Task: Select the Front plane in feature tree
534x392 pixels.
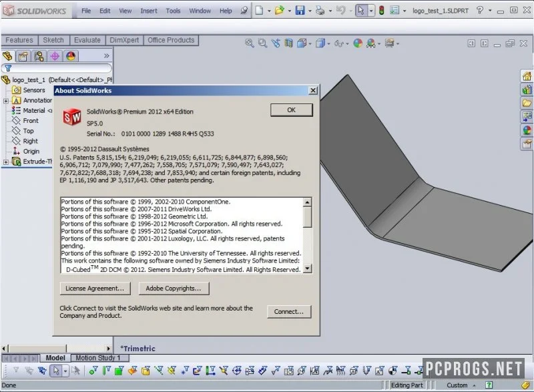Action: point(30,121)
